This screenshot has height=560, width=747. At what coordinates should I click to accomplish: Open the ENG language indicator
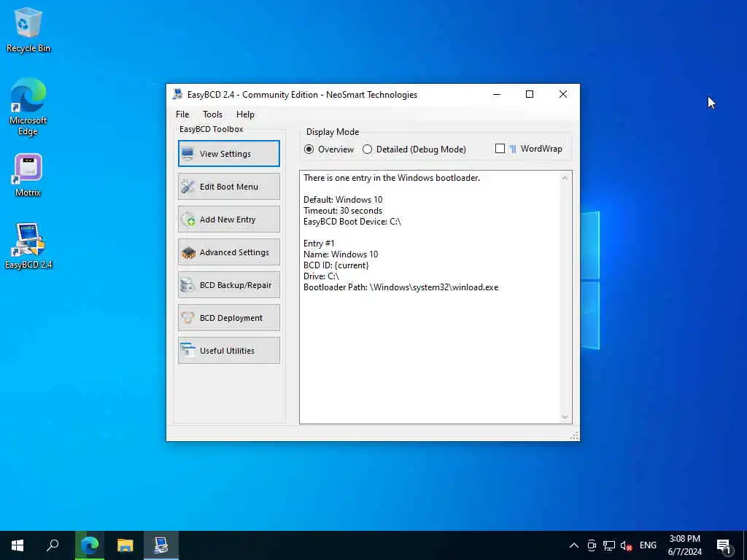[648, 545]
